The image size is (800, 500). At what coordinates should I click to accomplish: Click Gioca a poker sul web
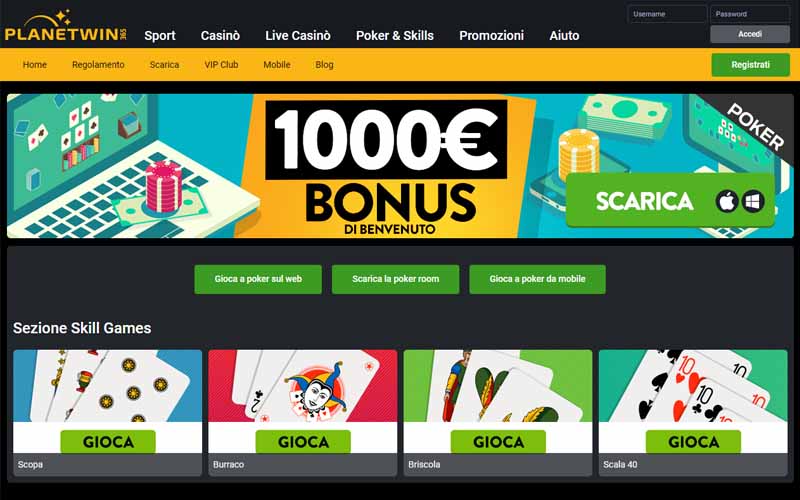258,279
